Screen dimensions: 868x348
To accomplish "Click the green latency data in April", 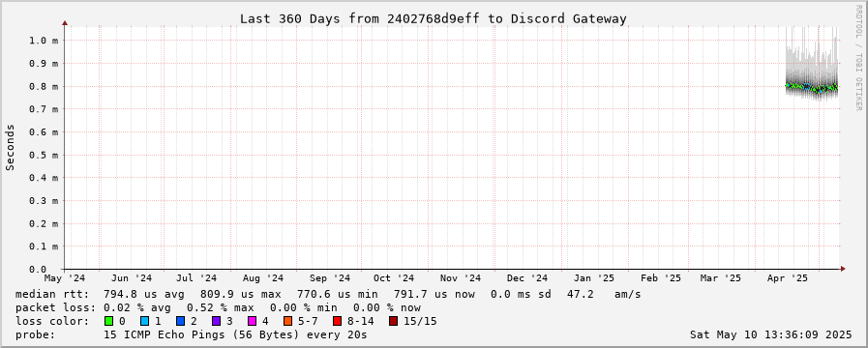I will click(x=812, y=87).
